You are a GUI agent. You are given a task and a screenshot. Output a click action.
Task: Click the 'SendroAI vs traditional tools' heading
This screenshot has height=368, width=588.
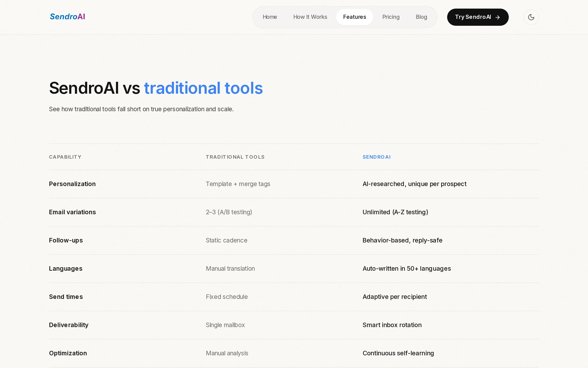[156, 88]
